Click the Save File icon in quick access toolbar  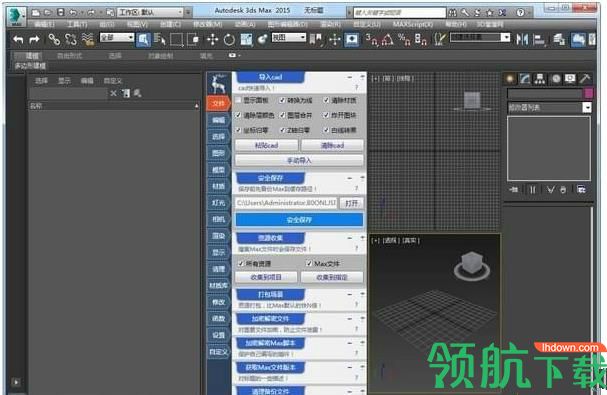coord(60,12)
